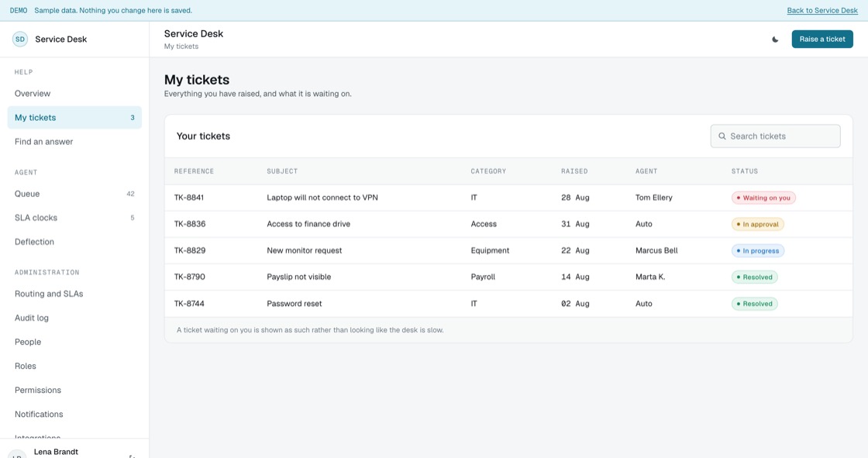Click Resolved badge on Password reset row
868x458 pixels.
click(755, 304)
